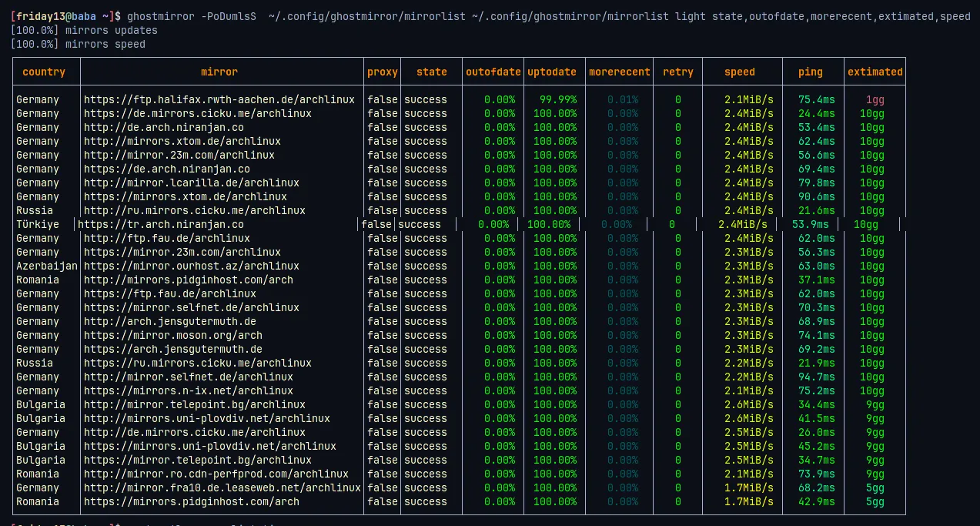Click the 'proxy' column header

383,72
